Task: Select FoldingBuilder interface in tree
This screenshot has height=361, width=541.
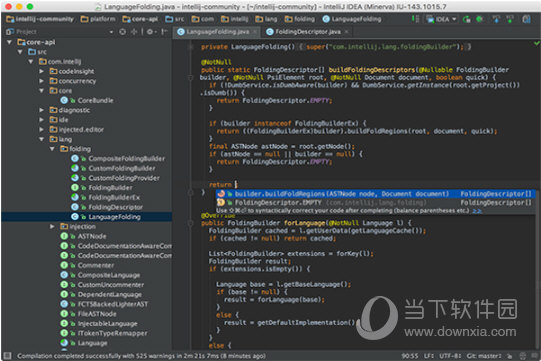Action: 102,188
